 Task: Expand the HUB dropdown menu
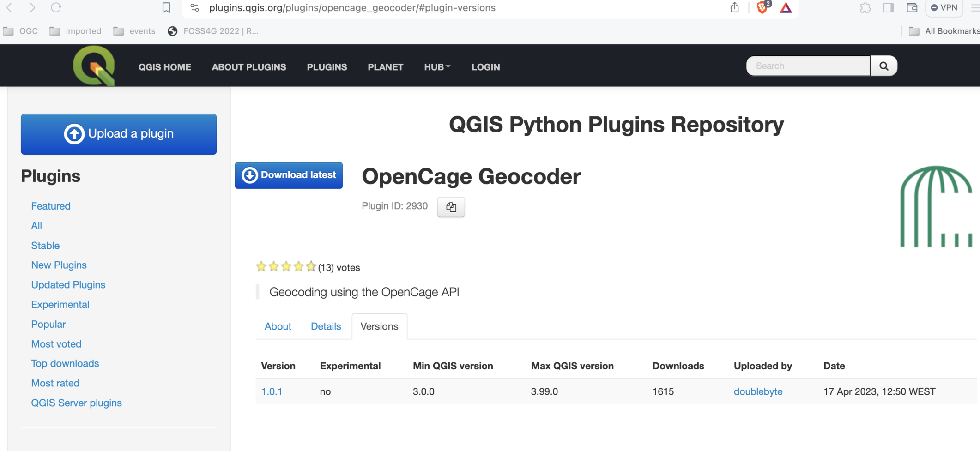[x=437, y=67]
